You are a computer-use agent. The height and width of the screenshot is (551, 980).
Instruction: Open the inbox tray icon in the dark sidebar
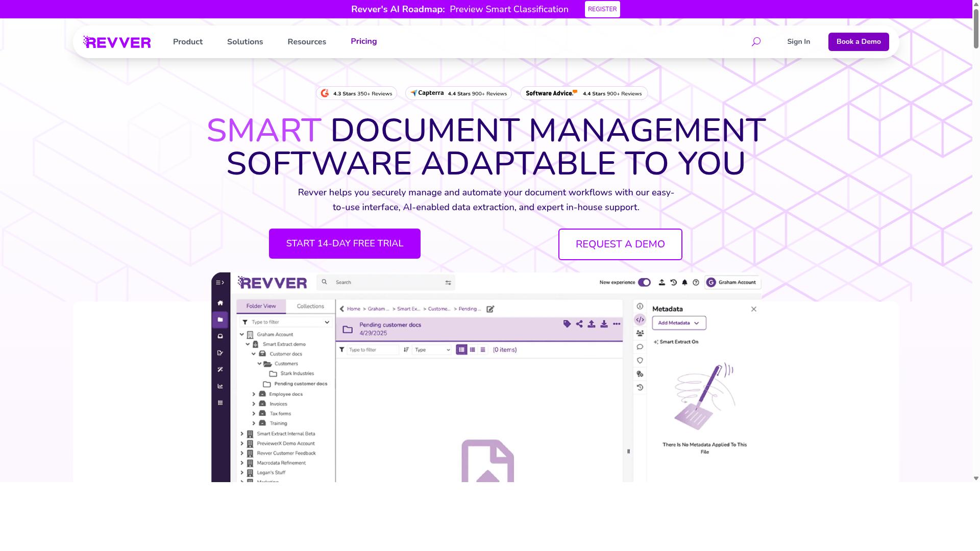pyautogui.click(x=220, y=336)
